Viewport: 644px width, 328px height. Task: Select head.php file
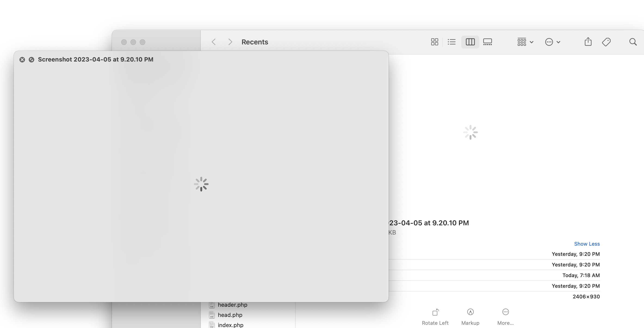tap(230, 315)
